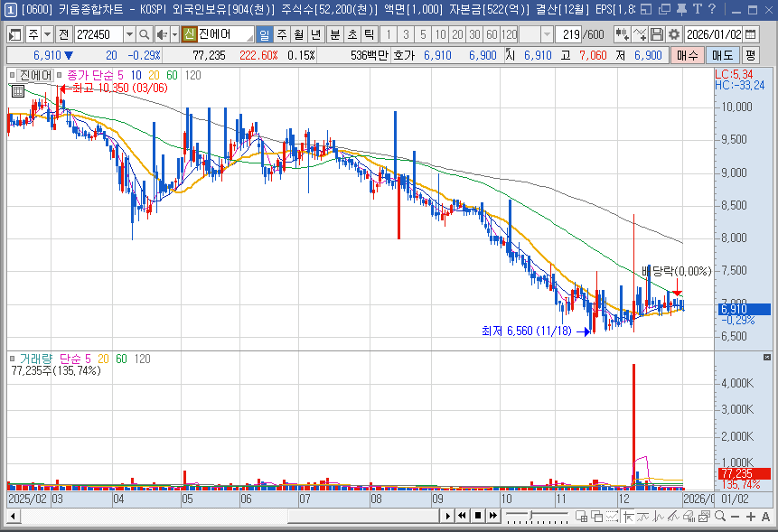The image size is (778, 532).
Task: Click the 매수 buy button
Action: coord(688,55)
